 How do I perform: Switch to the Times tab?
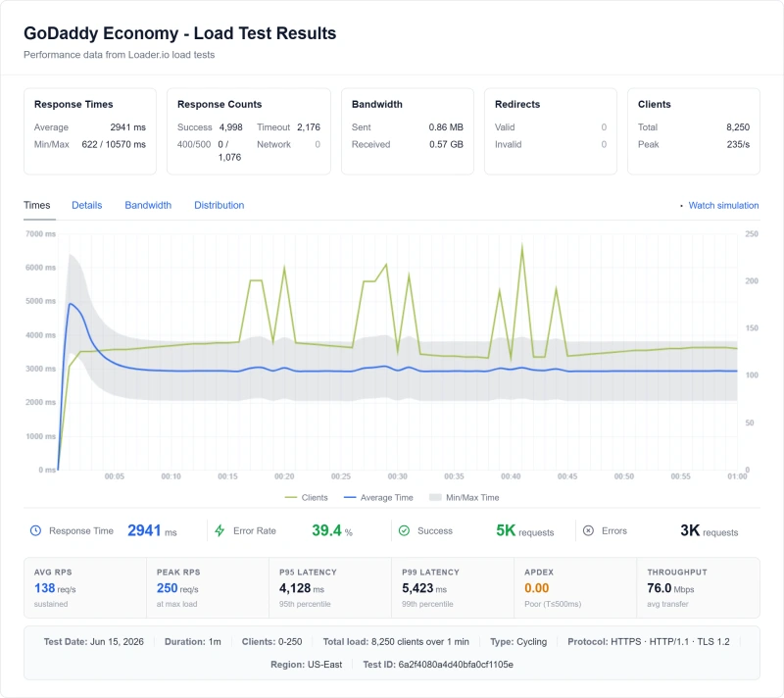[x=37, y=205]
